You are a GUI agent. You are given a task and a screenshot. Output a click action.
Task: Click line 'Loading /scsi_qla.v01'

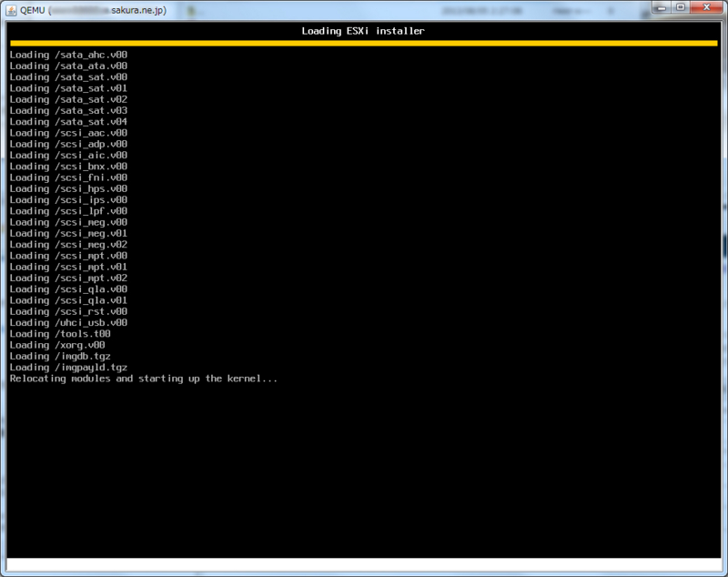68,299
